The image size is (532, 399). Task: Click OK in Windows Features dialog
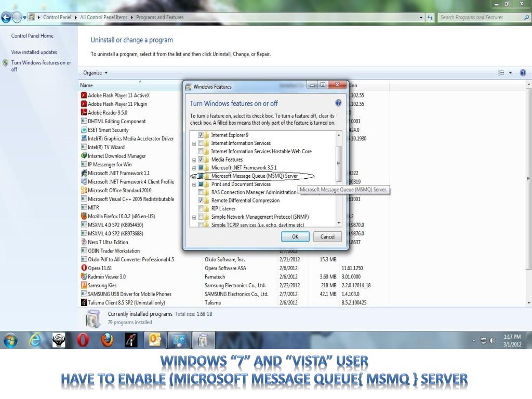295,236
